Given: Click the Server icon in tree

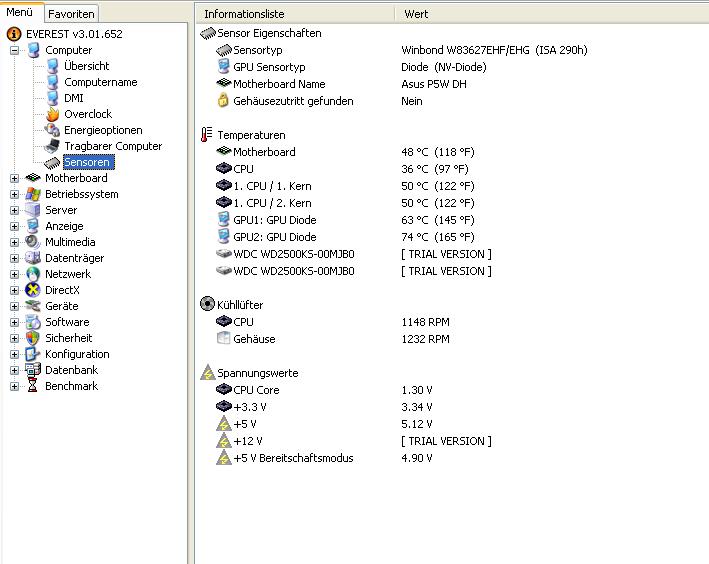Looking at the screenshot, I should [x=33, y=210].
